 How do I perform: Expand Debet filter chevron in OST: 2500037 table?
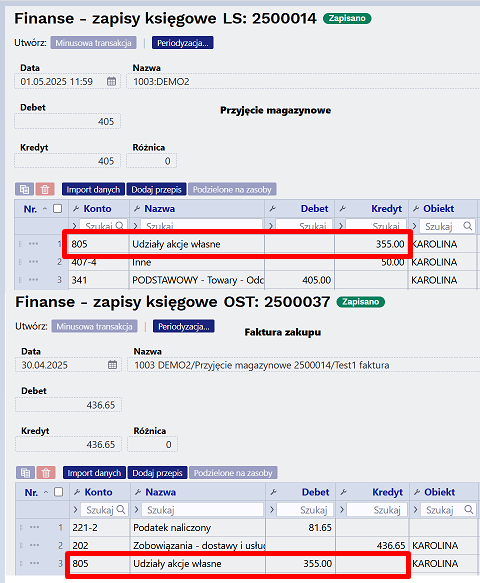272,509
